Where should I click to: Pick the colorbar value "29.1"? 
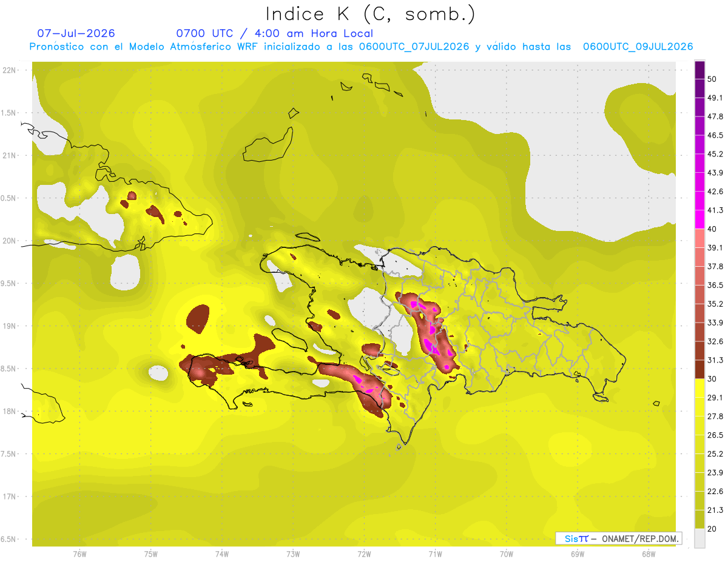(715, 397)
